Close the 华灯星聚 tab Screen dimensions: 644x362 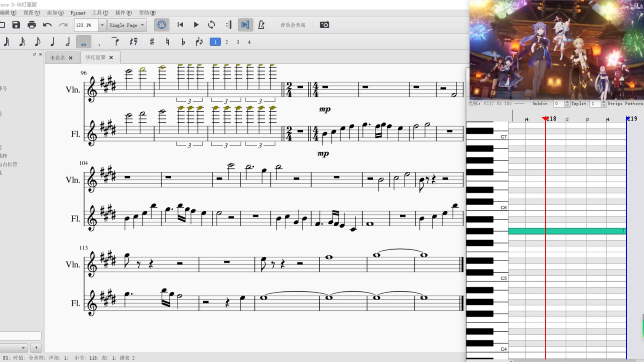coord(111,57)
